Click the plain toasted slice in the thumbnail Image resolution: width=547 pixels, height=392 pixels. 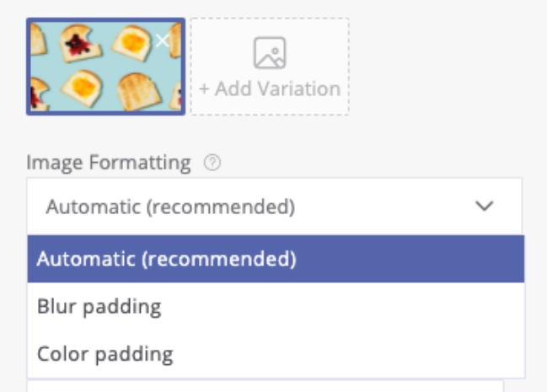point(140,90)
